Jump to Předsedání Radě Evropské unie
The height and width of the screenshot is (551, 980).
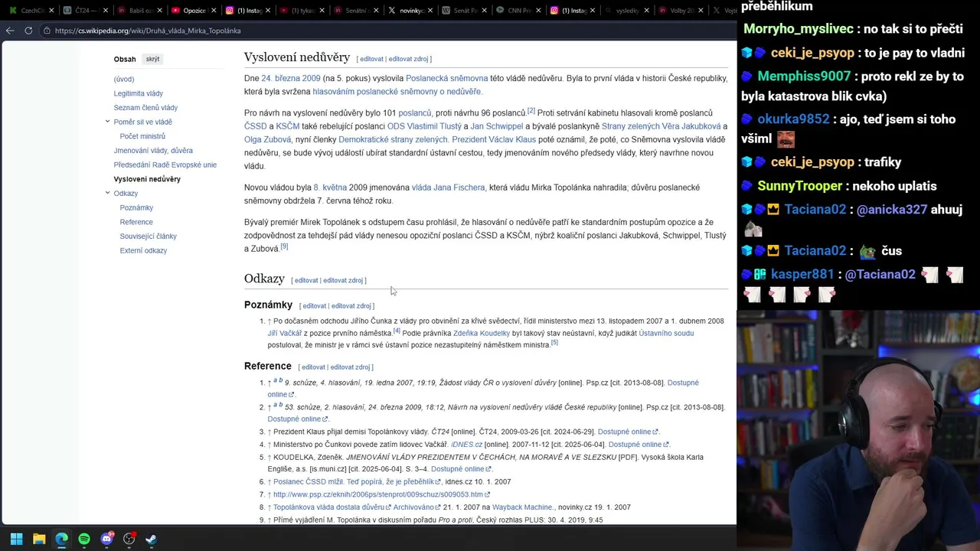click(x=165, y=165)
